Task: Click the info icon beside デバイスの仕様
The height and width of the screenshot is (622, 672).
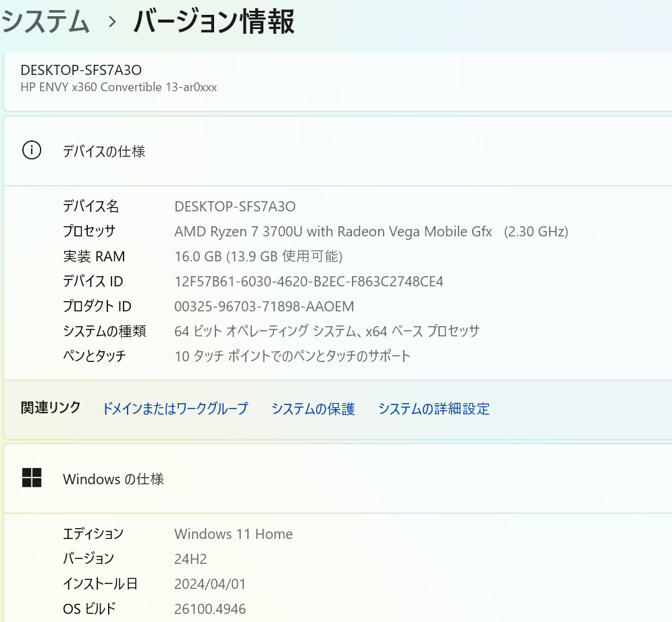Action: [32, 151]
